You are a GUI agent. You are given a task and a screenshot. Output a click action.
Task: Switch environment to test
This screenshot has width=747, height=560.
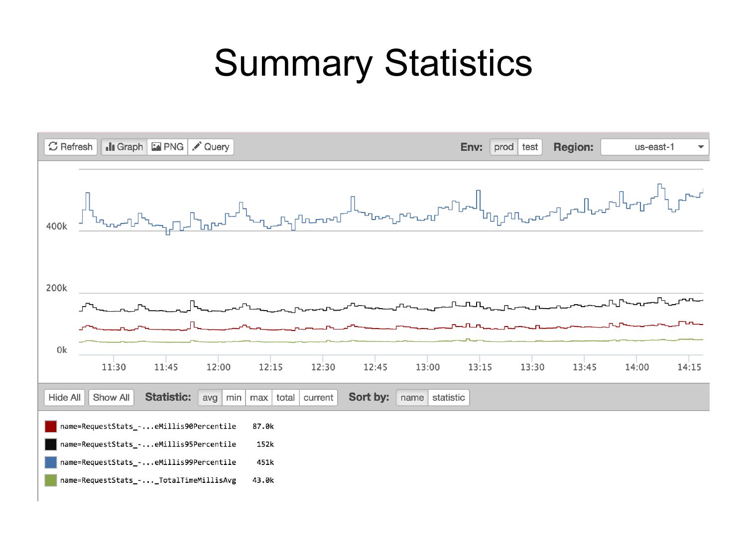[x=530, y=147]
